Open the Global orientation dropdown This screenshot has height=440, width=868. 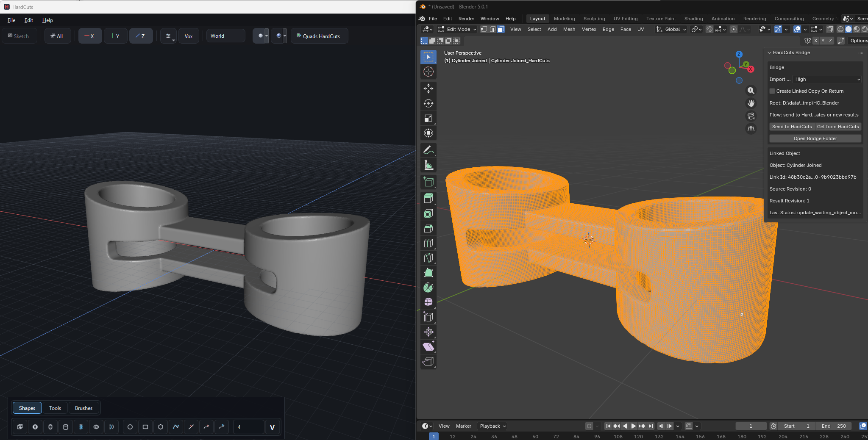(671, 29)
